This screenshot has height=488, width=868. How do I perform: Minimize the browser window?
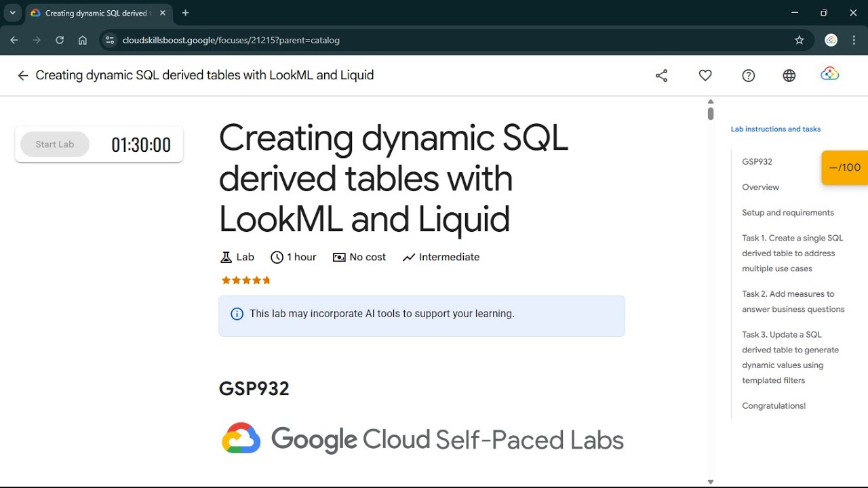[x=795, y=13]
